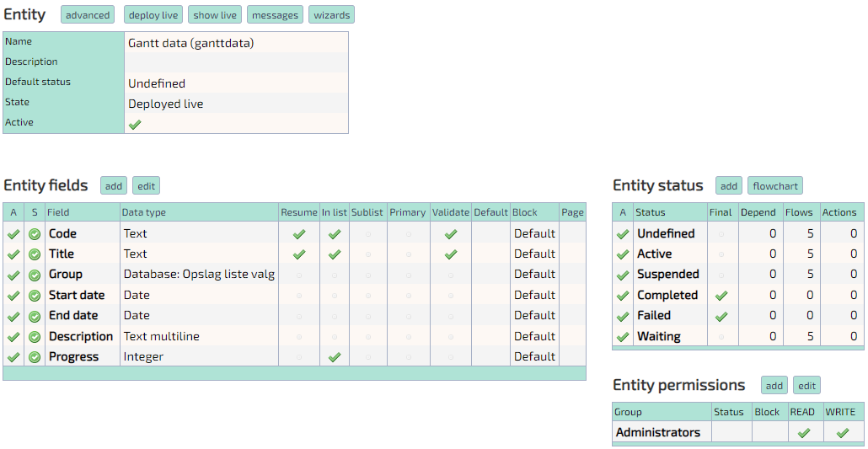Open the Suspended status entry

[x=667, y=275]
